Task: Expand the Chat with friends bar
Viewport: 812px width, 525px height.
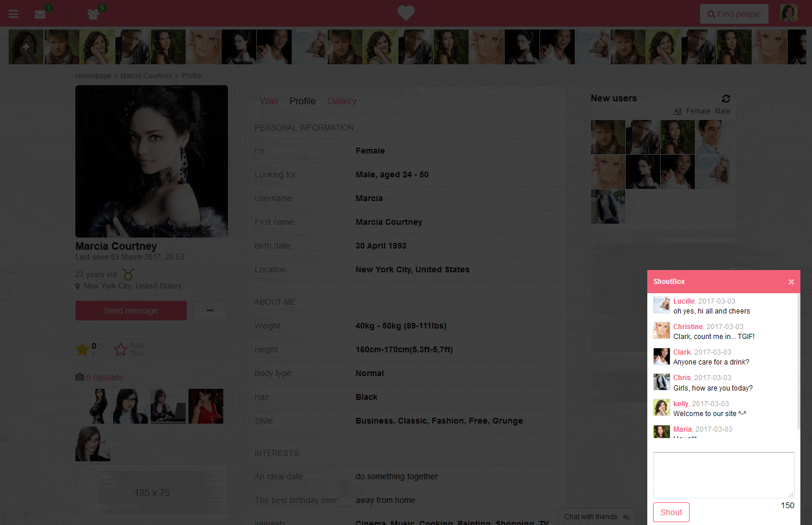Action: coord(597,517)
